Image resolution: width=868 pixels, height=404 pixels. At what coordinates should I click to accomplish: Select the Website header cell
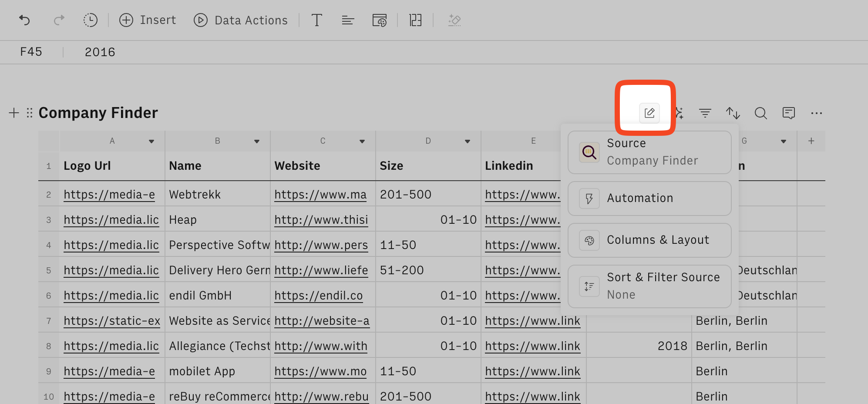coord(323,166)
